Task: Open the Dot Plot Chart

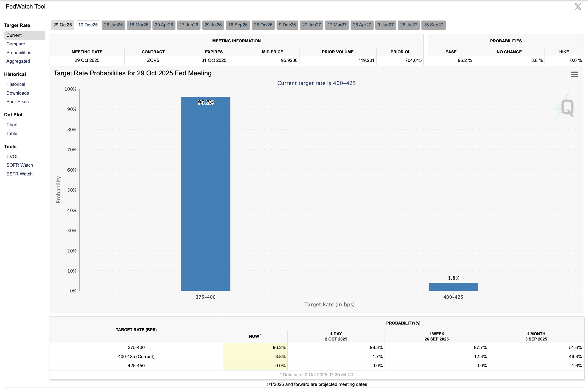Action: 12,125
